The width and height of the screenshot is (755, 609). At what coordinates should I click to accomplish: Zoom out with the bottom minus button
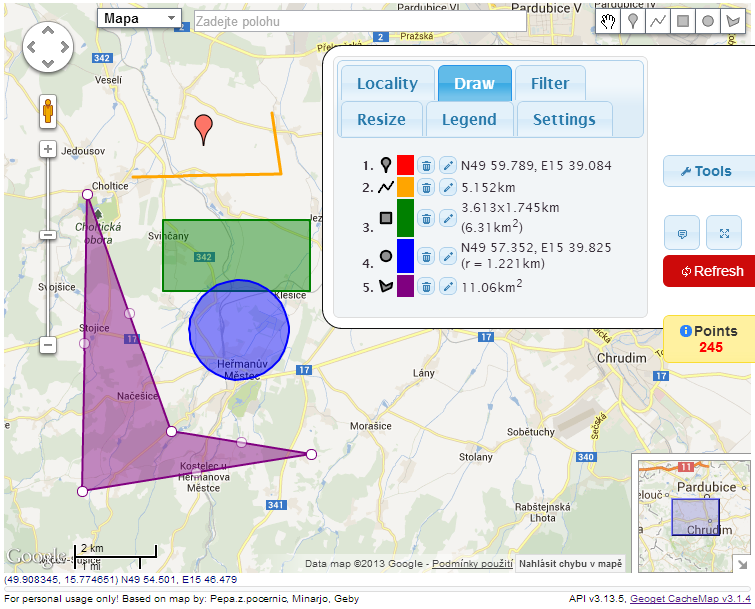(x=48, y=345)
